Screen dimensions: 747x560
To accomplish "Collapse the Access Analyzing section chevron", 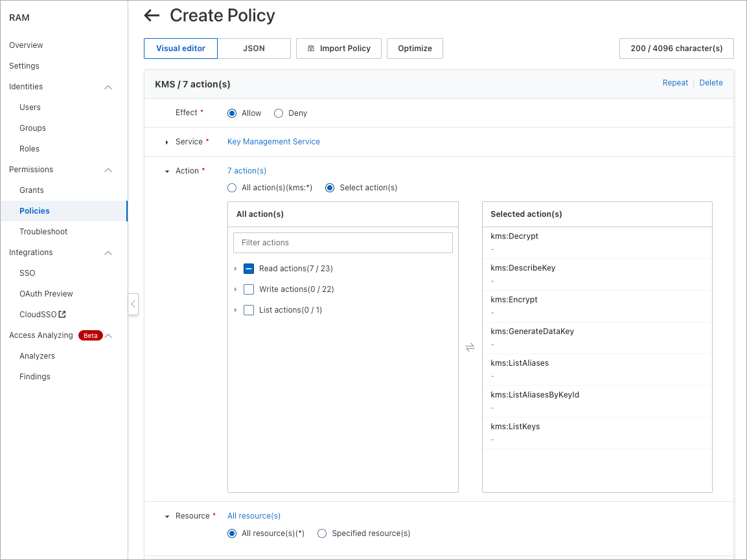I will pos(109,336).
